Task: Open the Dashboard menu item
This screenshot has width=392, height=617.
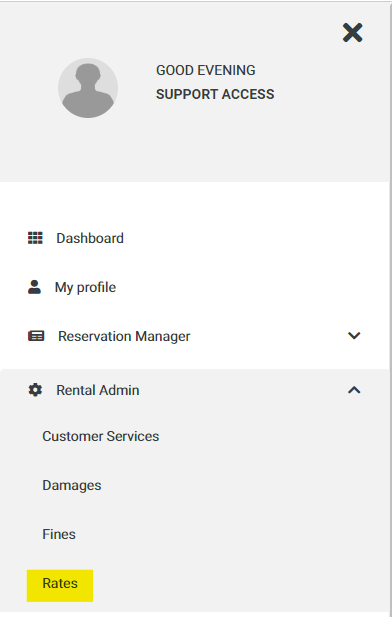Action: [90, 238]
